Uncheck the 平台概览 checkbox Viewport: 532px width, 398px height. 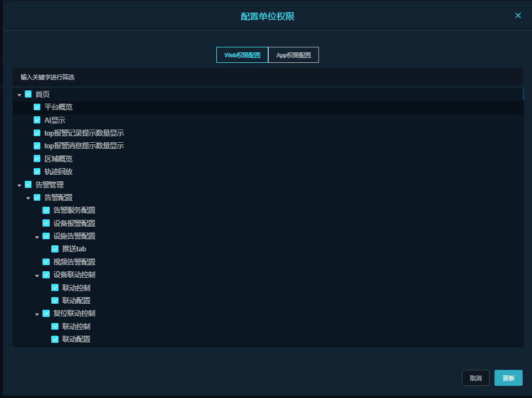[x=37, y=107]
